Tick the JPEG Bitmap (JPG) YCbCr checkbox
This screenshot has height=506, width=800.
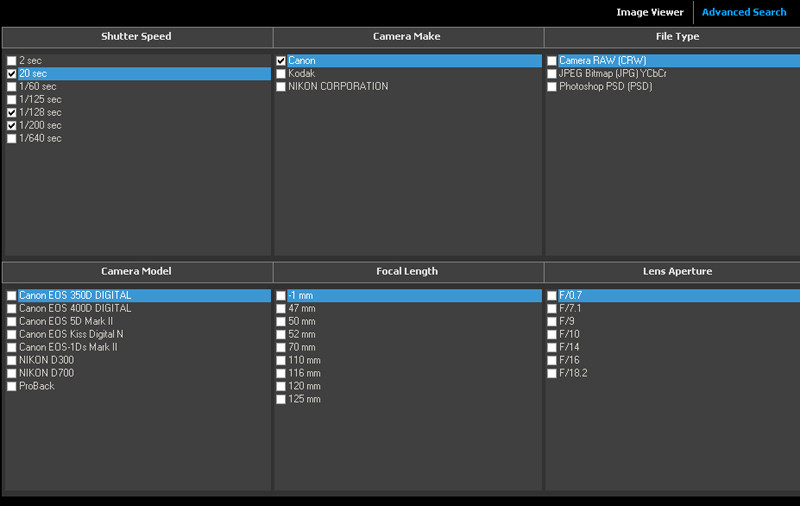[x=552, y=74]
